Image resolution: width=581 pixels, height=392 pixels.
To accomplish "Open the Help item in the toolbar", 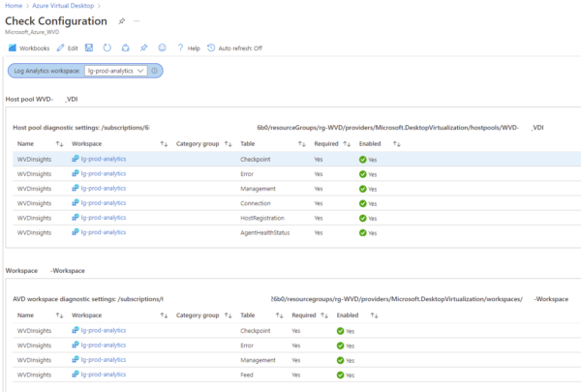I will pyautogui.click(x=189, y=48).
